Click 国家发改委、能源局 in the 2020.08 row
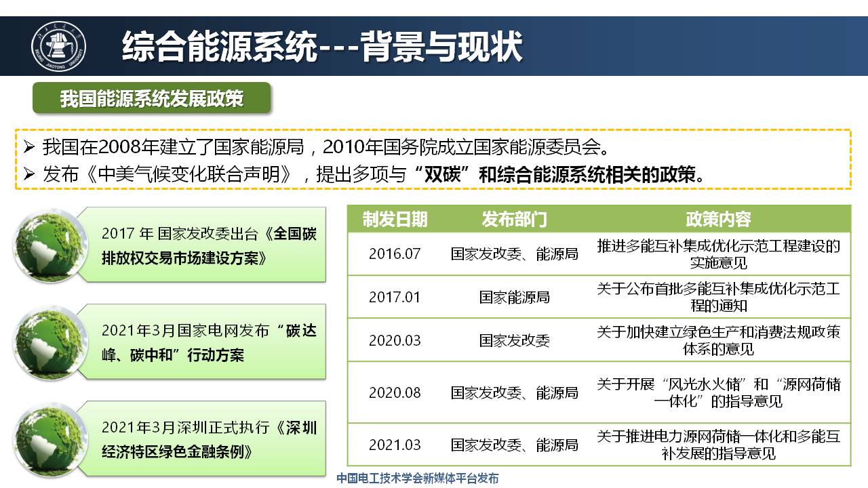The height and width of the screenshot is (488, 868). tap(514, 392)
